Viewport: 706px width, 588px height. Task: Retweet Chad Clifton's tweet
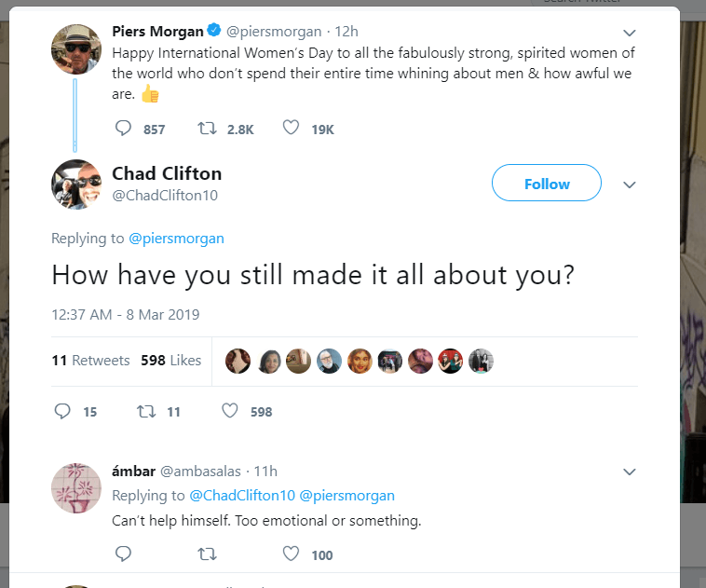pyautogui.click(x=146, y=411)
